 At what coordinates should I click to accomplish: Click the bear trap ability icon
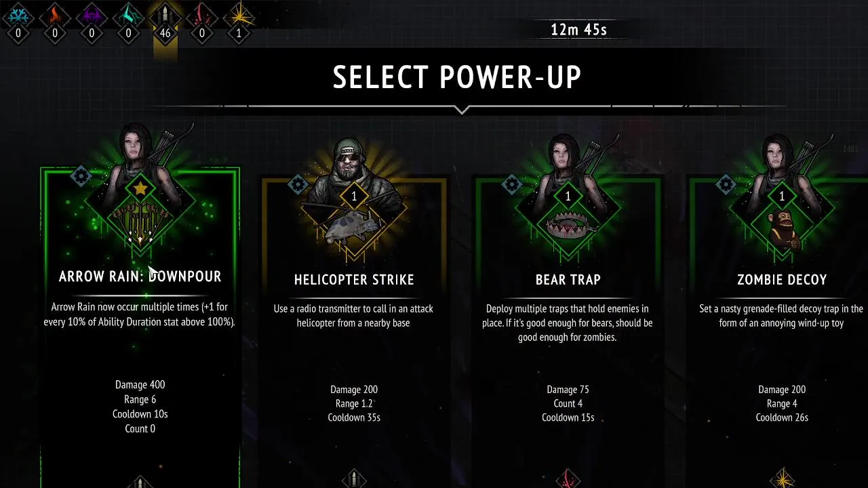pos(568,225)
